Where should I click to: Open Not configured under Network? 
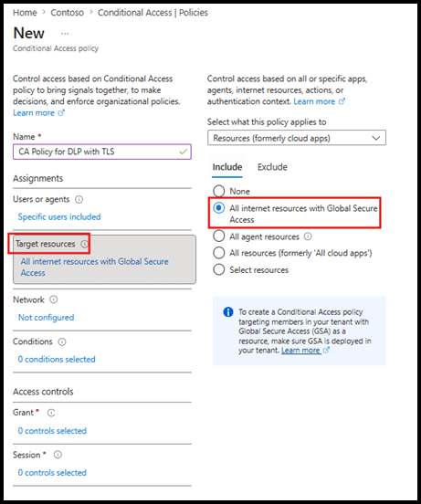point(47,318)
